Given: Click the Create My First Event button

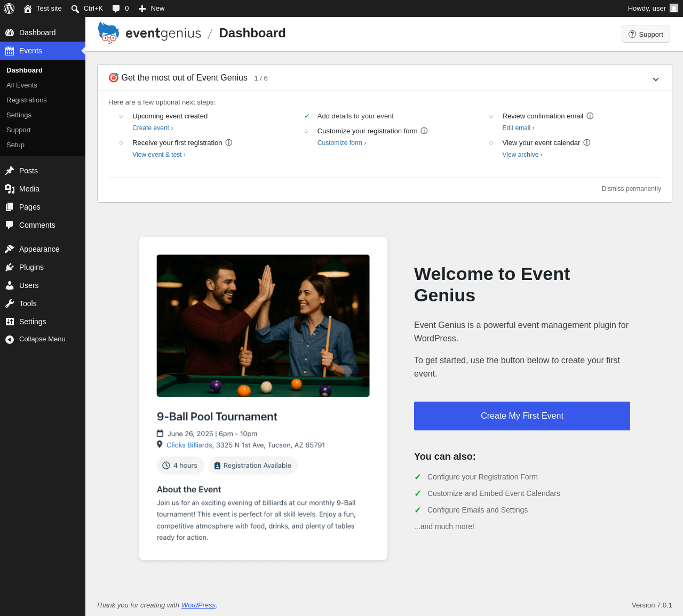Looking at the screenshot, I should click(522, 416).
